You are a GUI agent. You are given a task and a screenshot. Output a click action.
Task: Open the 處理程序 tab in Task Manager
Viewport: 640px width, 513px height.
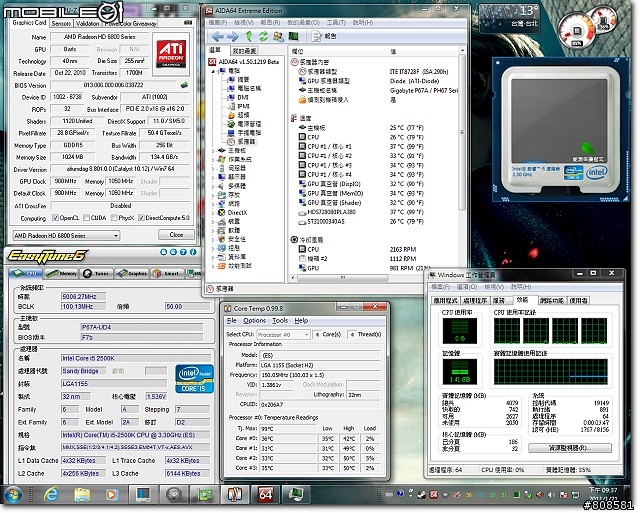click(475, 300)
